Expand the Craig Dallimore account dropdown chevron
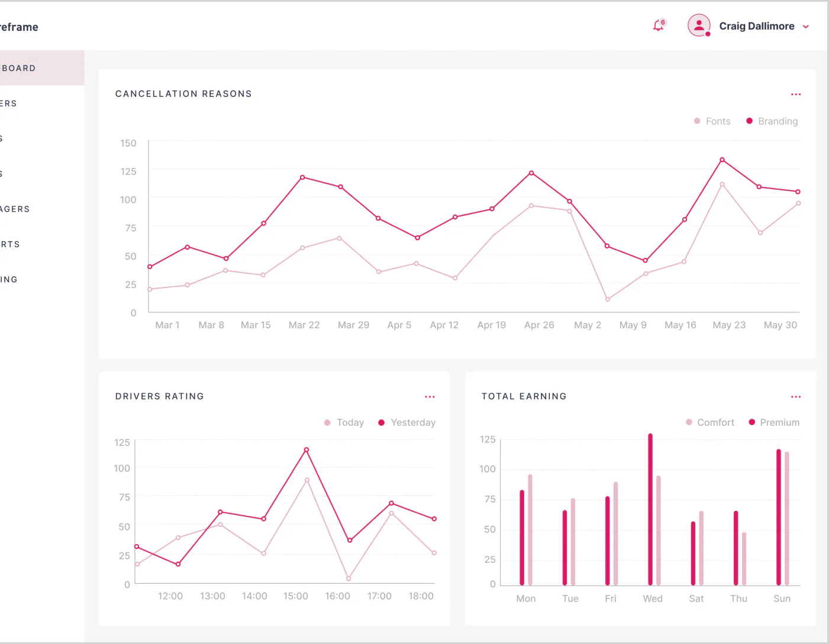 805,27
